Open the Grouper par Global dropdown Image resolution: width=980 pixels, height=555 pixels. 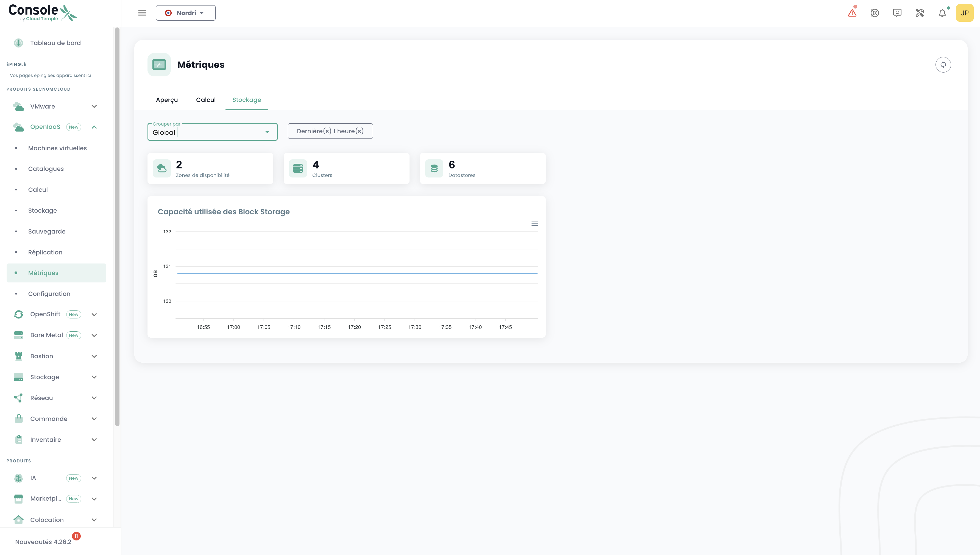tap(212, 132)
